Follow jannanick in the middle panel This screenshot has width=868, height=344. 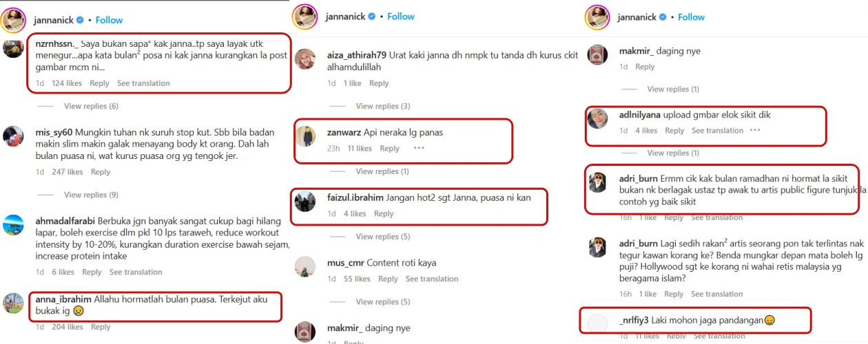click(x=401, y=17)
